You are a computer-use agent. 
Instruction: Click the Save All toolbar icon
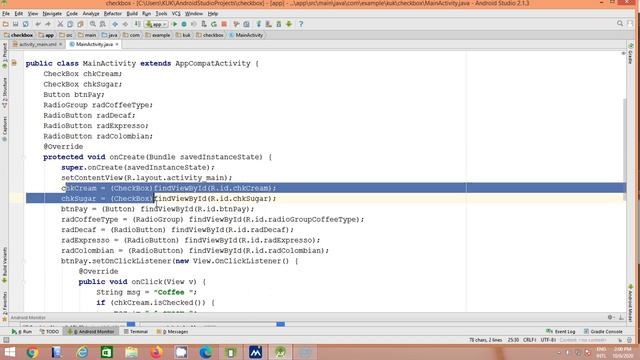[16, 24]
